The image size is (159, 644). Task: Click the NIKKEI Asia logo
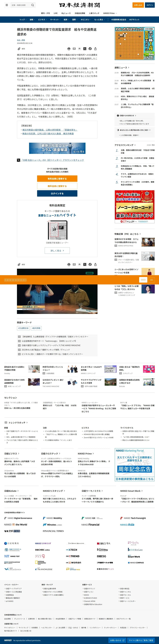[x=127, y=525]
